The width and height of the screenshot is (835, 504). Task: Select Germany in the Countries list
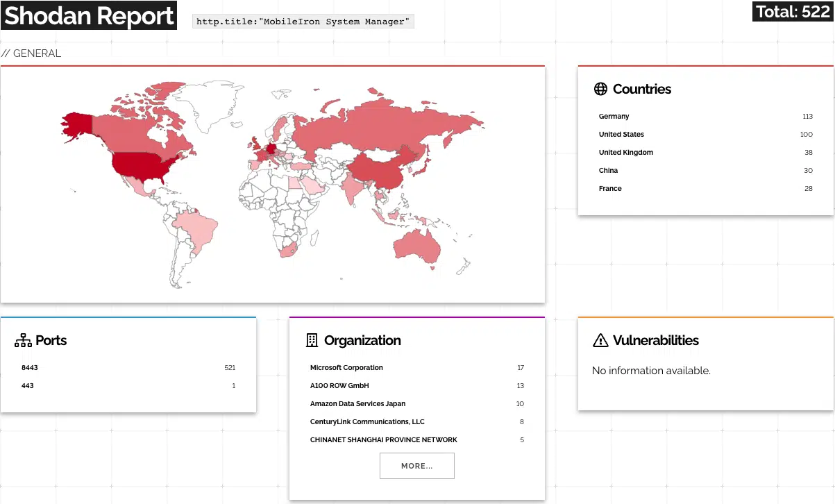[x=614, y=117]
